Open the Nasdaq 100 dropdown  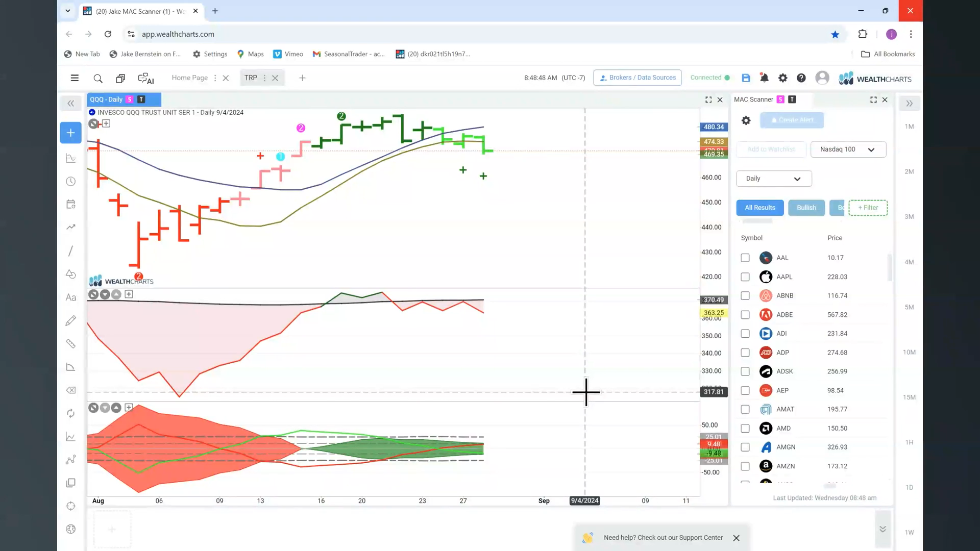coord(848,149)
